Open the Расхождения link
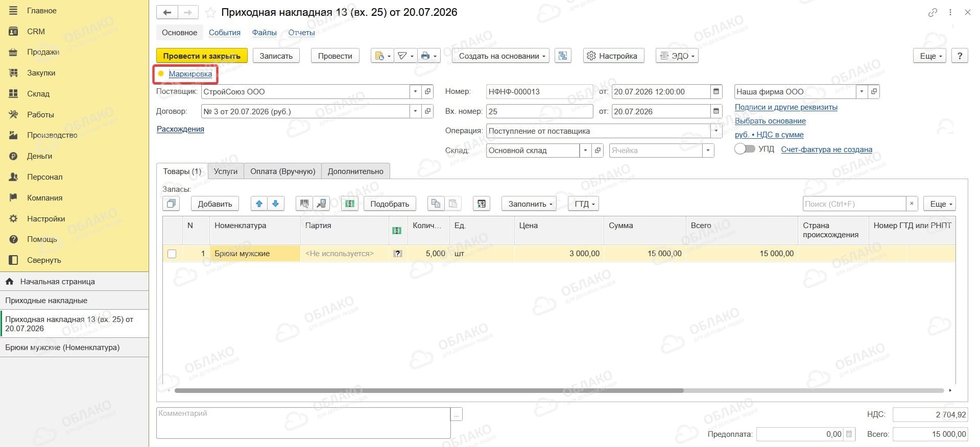Viewport: 980px width, 447px height. pyautogui.click(x=180, y=129)
